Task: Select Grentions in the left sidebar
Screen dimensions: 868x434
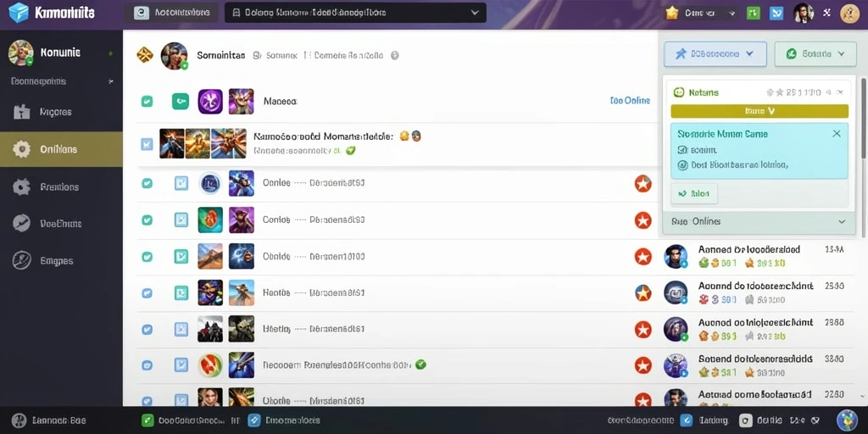Action: pyautogui.click(x=59, y=187)
